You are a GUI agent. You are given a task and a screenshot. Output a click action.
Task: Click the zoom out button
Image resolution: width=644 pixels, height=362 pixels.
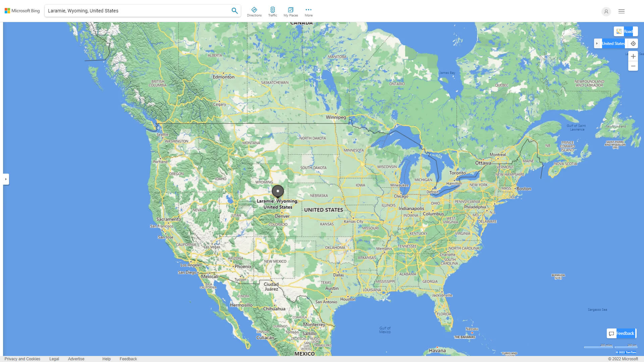(x=633, y=66)
